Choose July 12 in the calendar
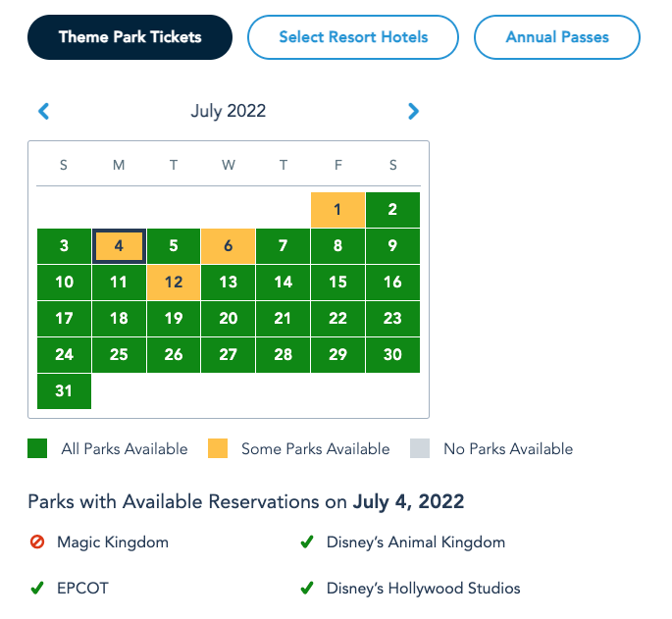The image size is (672, 619). pos(174,283)
